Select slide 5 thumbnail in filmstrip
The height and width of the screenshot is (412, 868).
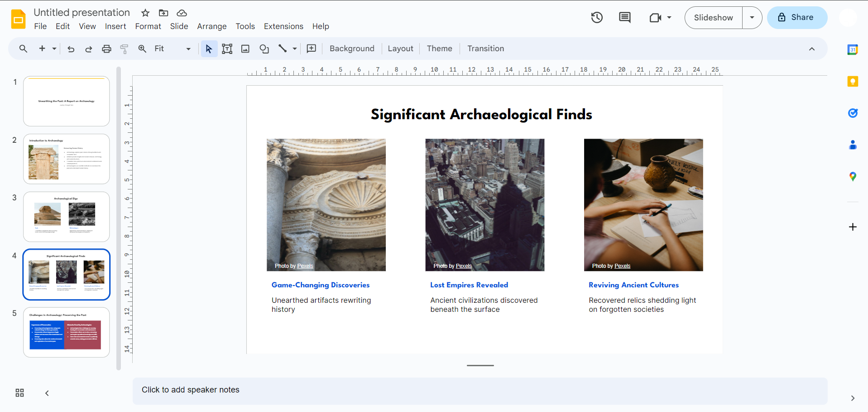coord(67,332)
